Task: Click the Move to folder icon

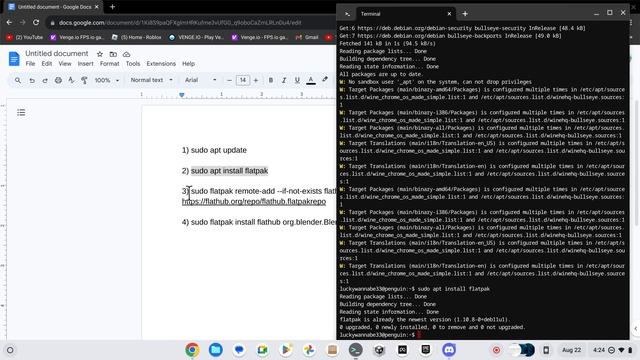Action: [x=113, y=54]
